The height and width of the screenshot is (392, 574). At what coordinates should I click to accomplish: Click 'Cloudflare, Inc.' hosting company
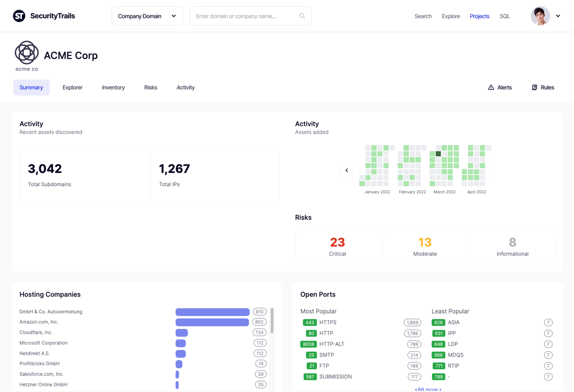36,332
